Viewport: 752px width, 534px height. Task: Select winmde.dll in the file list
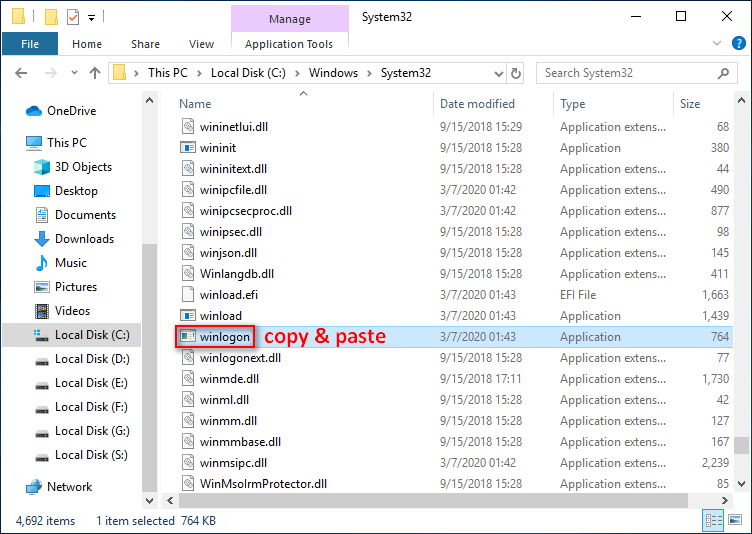click(229, 379)
